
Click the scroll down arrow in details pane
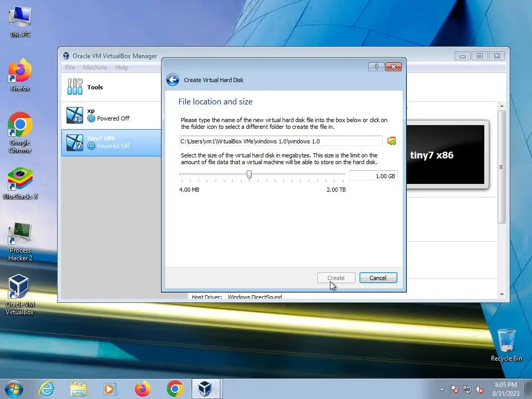coord(502,294)
